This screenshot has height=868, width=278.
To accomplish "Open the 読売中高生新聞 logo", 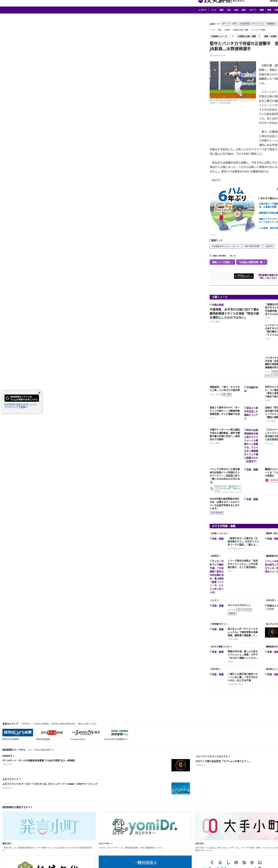I will click(x=52, y=733).
